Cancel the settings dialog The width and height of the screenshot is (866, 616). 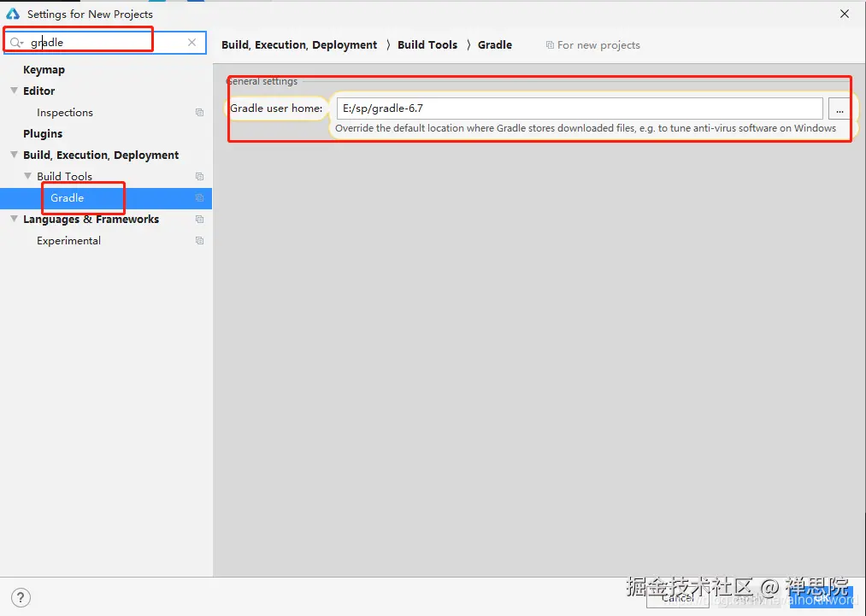point(678,598)
